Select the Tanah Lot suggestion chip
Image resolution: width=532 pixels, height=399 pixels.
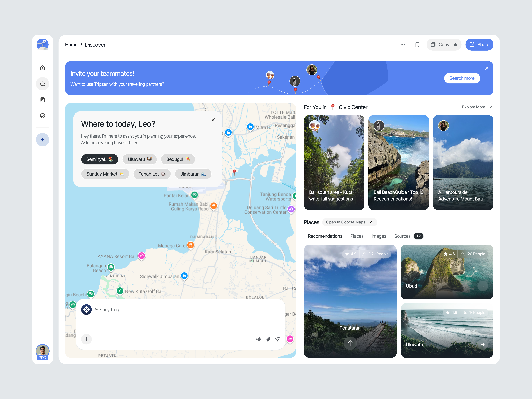coord(152,174)
